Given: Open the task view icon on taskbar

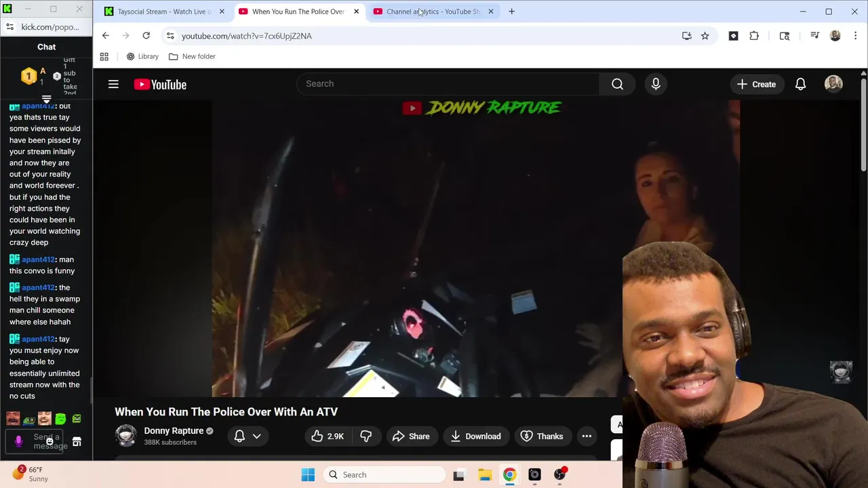Looking at the screenshot, I should coord(459,475).
